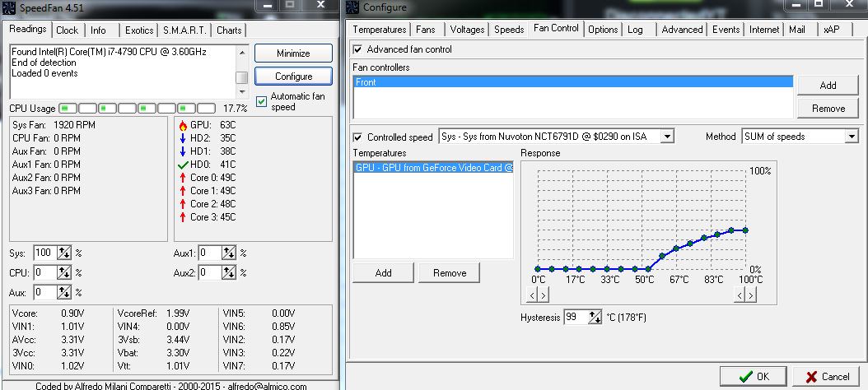
Task: Click the curve point at 50°C
Action: (648, 269)
